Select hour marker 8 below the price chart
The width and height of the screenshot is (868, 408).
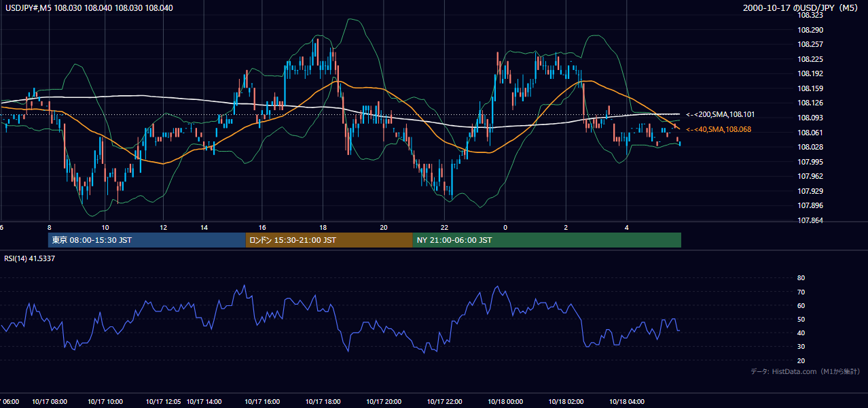point(49,227)
